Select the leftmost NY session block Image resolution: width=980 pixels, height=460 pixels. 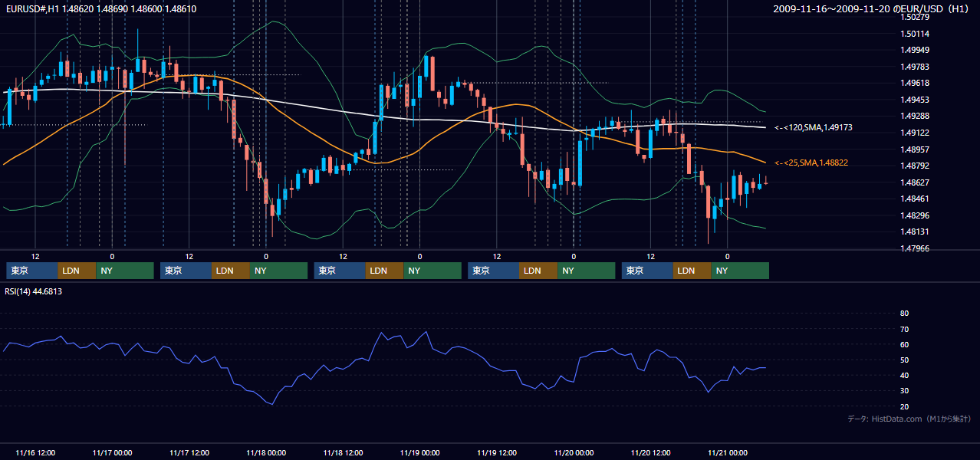coord(125,271)
